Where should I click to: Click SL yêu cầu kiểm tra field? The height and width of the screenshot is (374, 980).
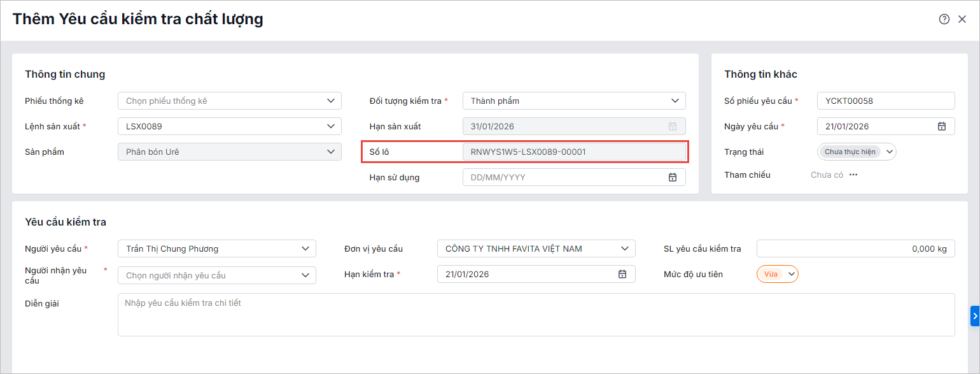point(855,248)
